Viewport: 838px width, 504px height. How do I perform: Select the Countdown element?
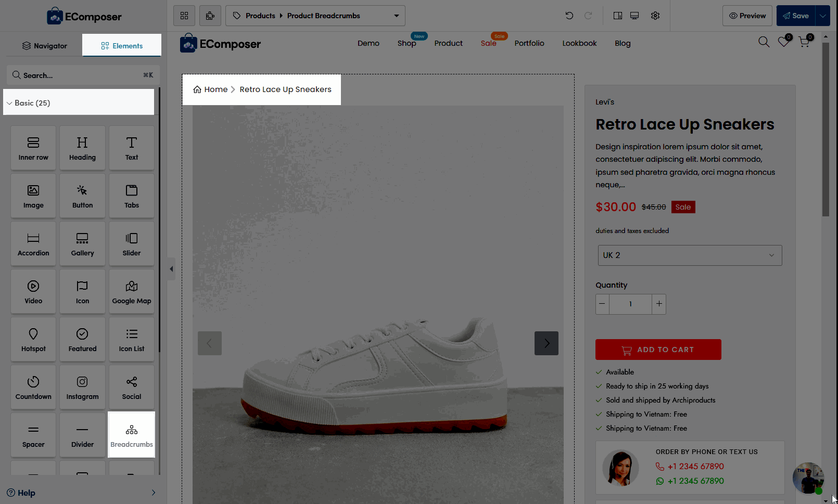pos(33,387)
